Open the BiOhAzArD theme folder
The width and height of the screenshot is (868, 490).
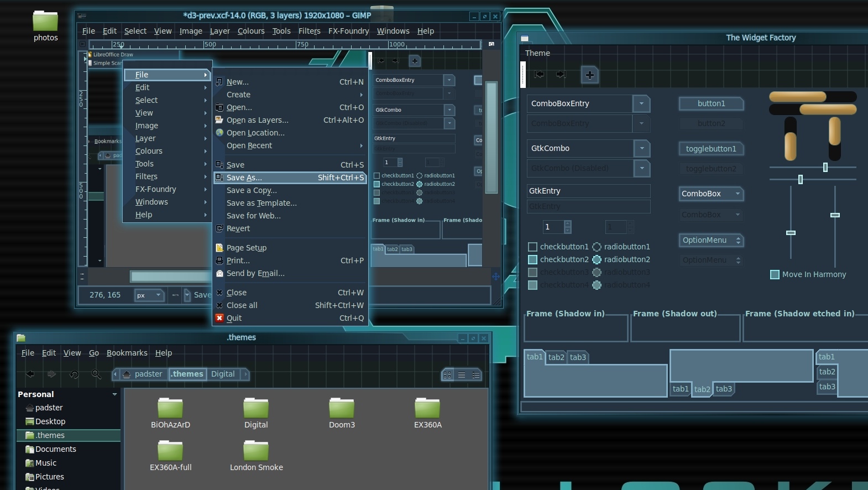point(170,408)
